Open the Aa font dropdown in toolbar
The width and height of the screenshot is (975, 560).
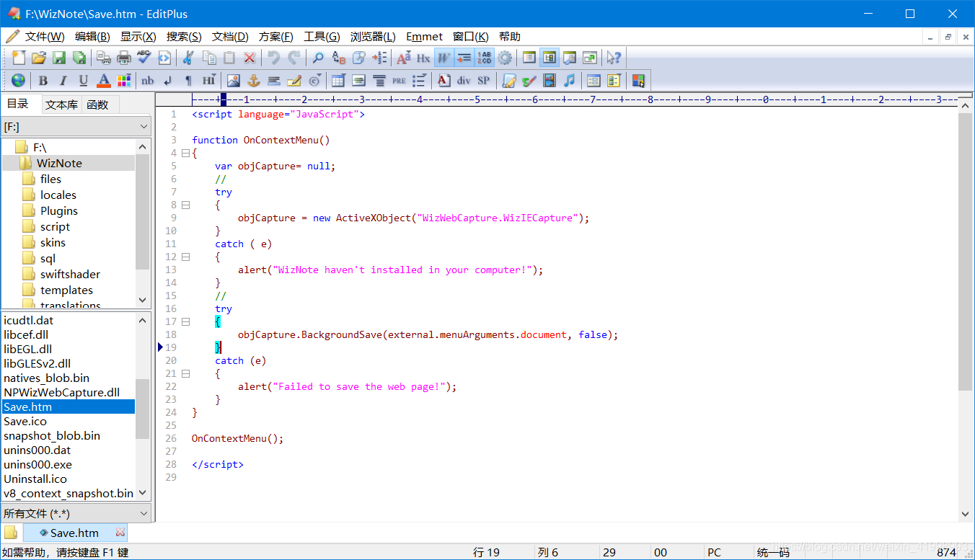(403, 58)
